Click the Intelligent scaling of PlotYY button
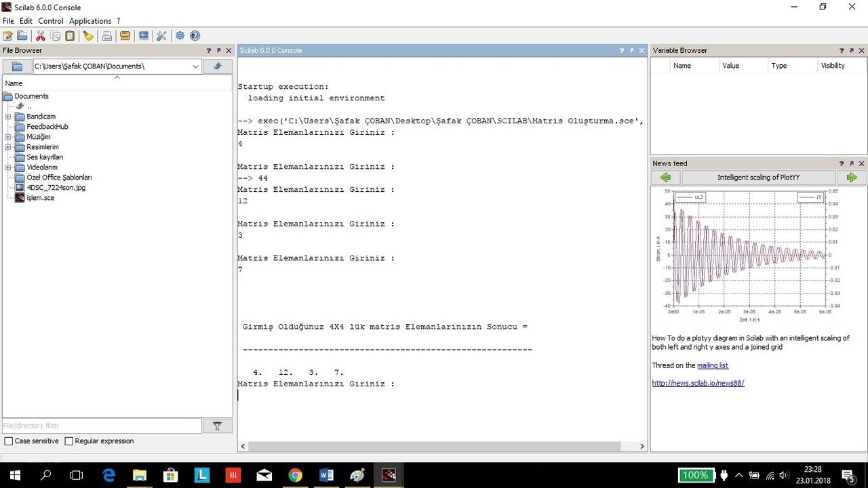The height and width of the screenshot is (488, 868). click(x=759, y=178)
